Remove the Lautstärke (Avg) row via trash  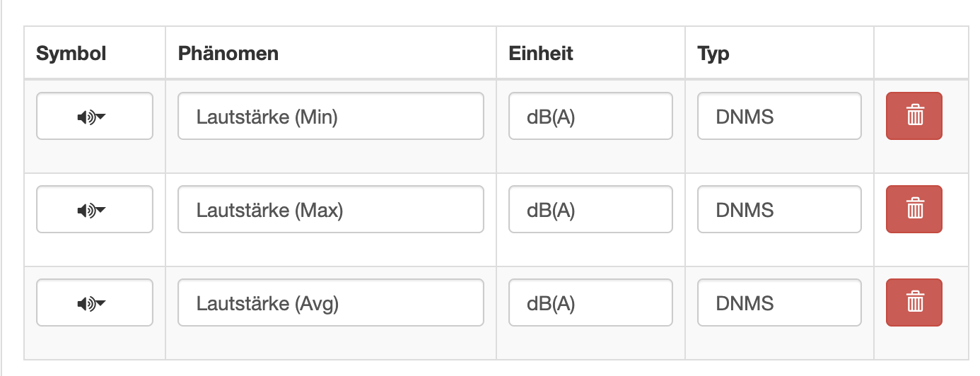914,302
